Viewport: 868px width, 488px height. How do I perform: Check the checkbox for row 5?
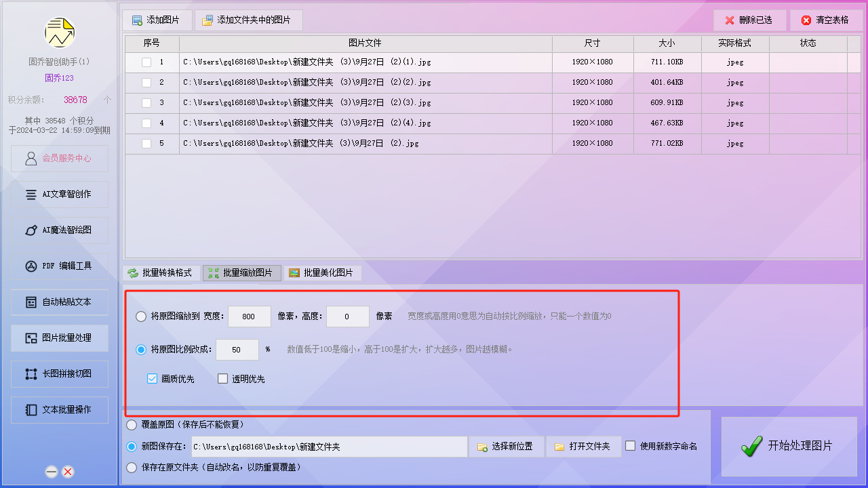click(x=146, y=144)
